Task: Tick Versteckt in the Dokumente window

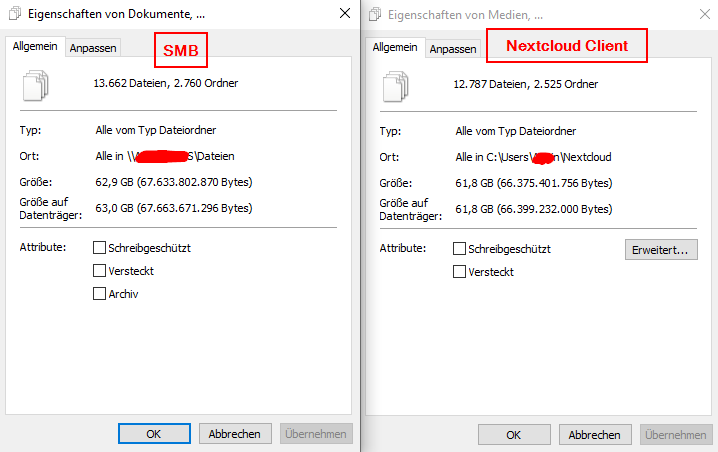Action: 99,271
